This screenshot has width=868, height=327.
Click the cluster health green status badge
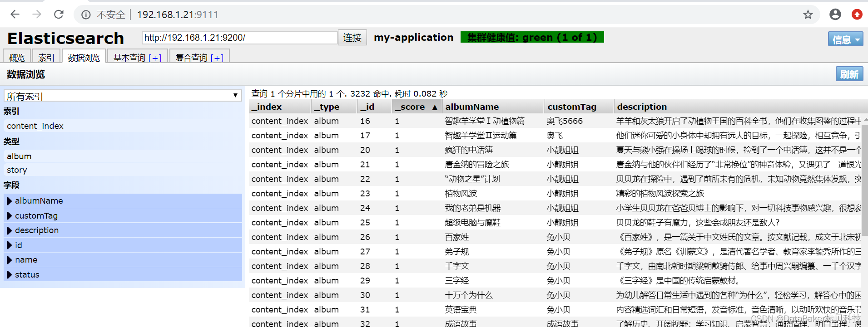pos(532,37)
